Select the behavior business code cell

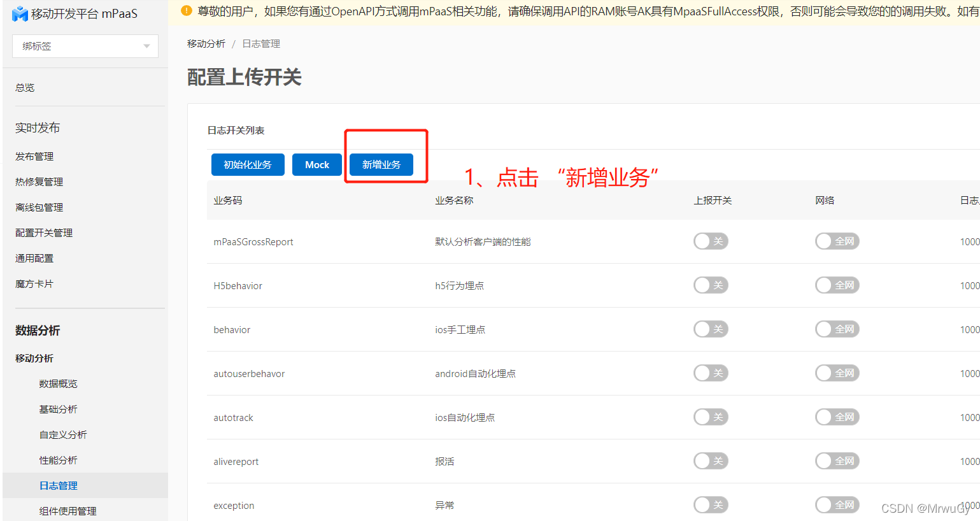(232, 330)
